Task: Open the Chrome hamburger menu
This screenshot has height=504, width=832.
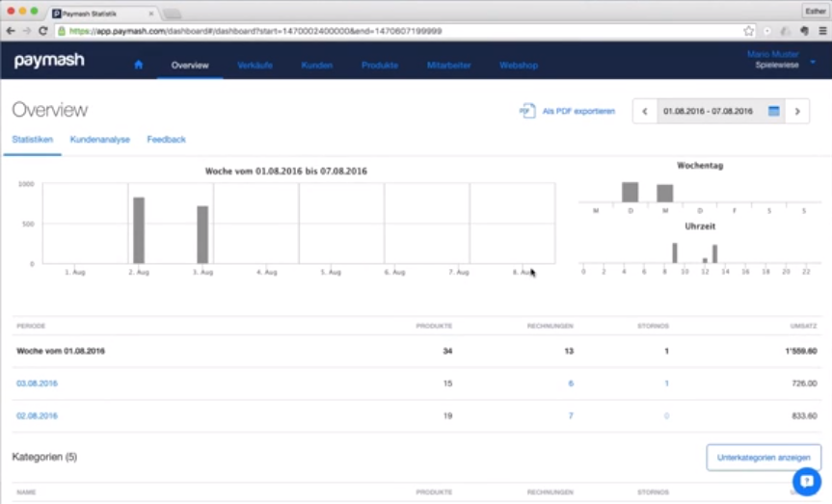Action: [x=822, y=31]
